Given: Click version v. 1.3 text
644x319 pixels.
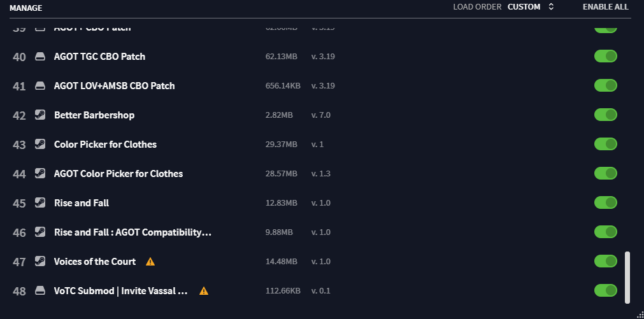Looking at the screenshot, I should pos(321,174).
